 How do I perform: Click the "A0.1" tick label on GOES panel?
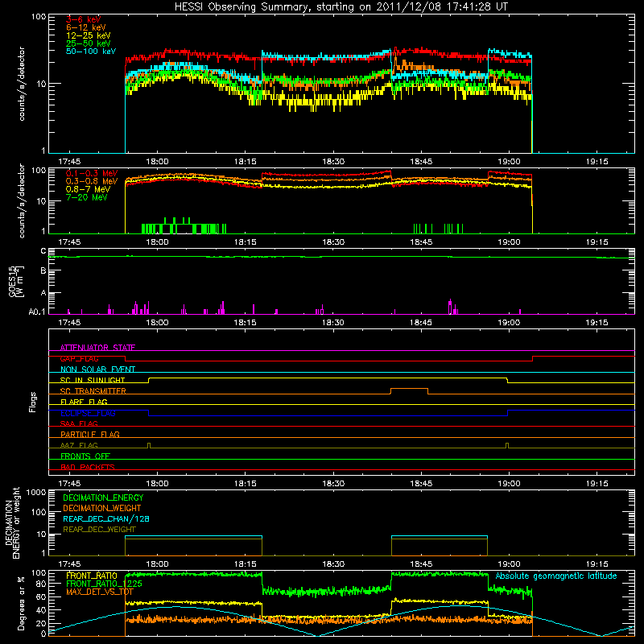[x=37, y=312]
